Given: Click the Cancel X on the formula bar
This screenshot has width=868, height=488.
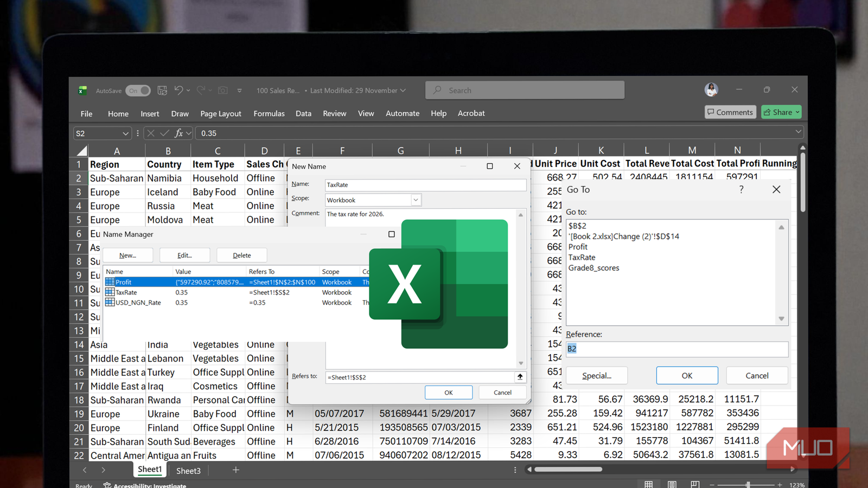Looking at the screenshot, I should click(x=151, y=133).
